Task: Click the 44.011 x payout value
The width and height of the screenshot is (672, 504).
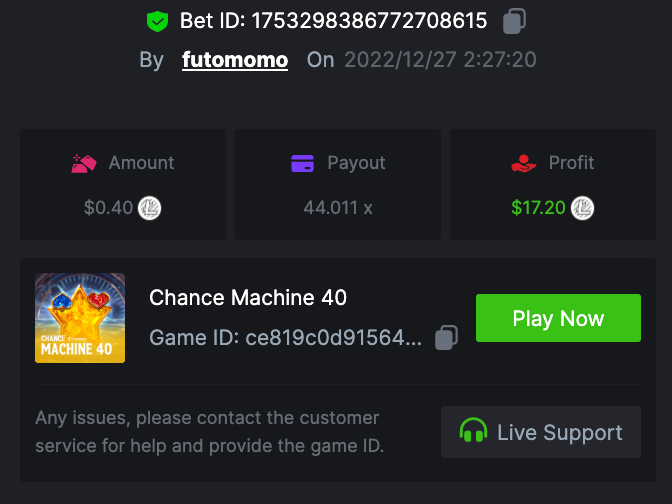Action: (x=338, y=208)
